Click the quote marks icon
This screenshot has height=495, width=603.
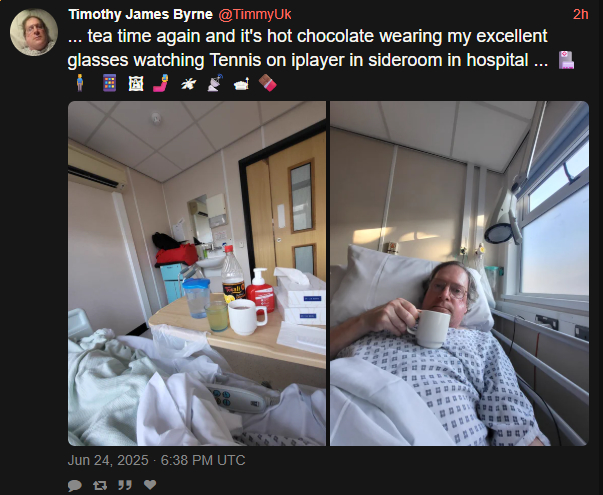[125, 485]
